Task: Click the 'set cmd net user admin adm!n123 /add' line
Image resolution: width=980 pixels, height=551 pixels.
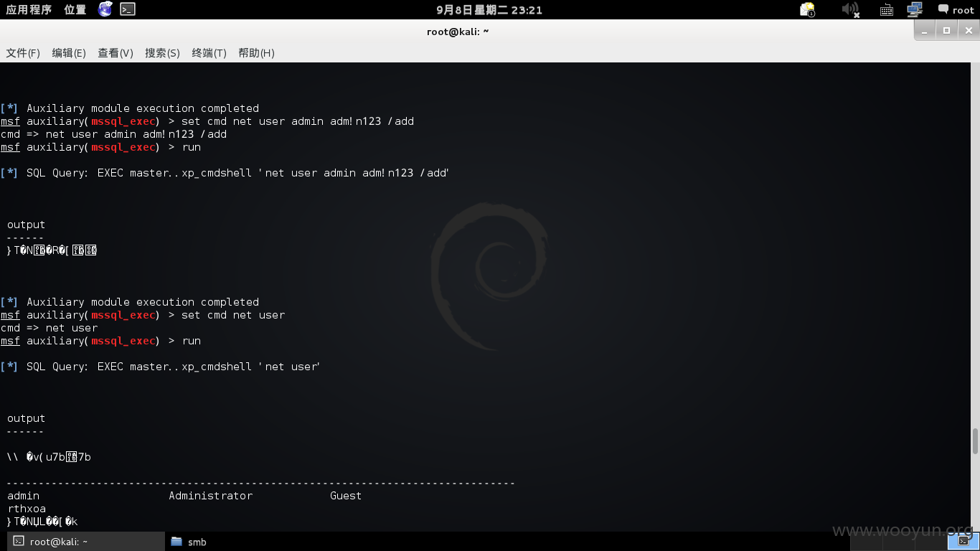Action: pos(207,121)
